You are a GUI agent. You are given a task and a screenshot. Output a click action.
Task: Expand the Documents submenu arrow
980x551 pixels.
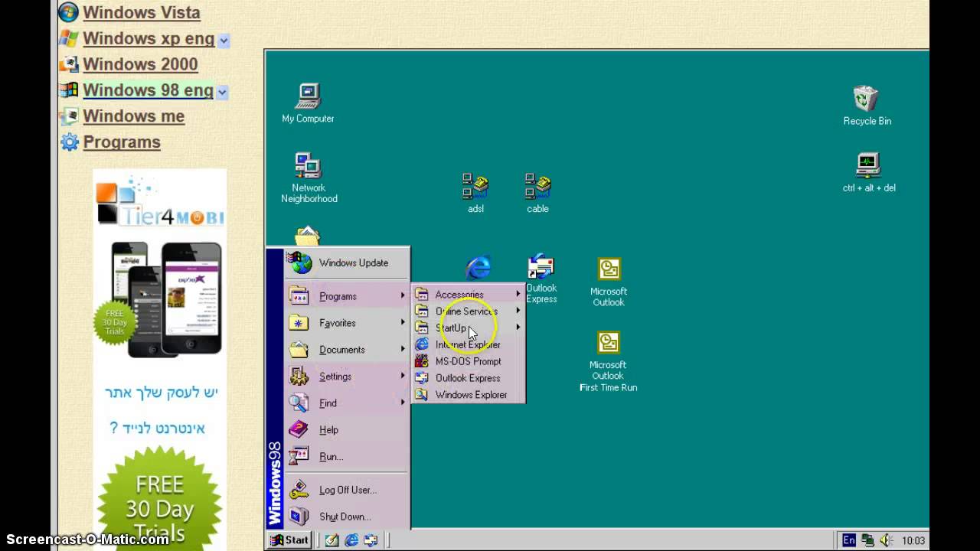coord(403,349)
